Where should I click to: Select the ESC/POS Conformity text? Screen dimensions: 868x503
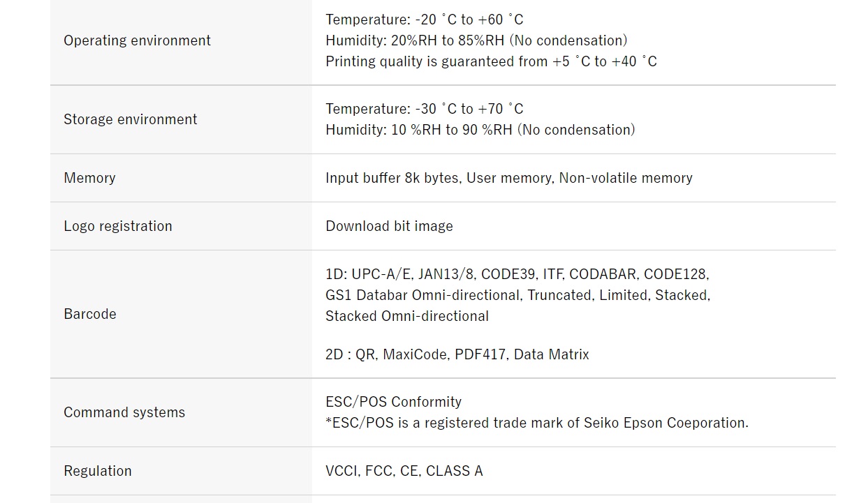(x=393, y=402)
